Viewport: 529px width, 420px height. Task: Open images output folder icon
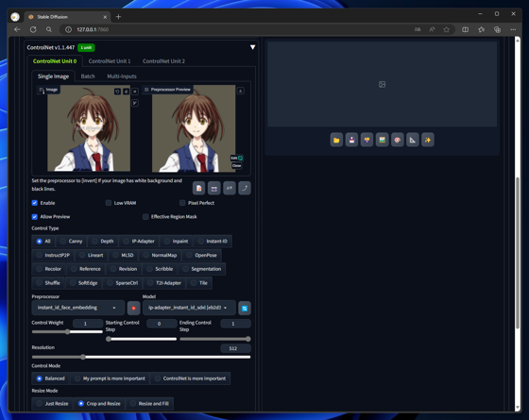click(336, 140)
